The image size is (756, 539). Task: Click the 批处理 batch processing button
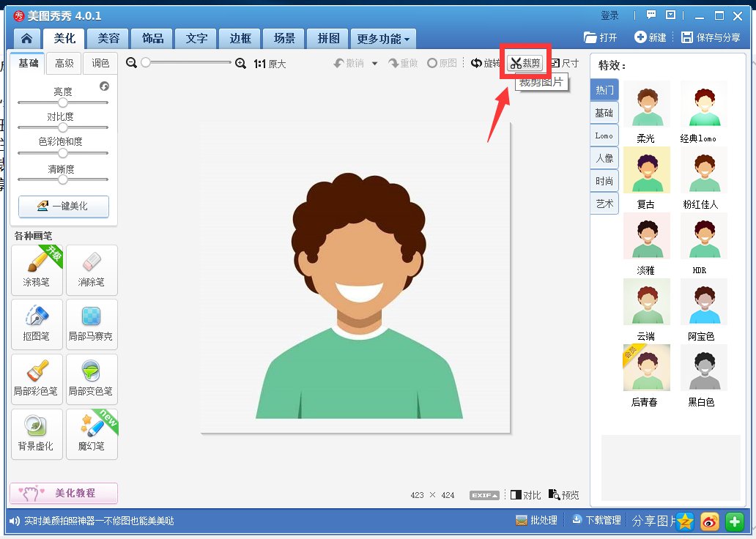537,520
